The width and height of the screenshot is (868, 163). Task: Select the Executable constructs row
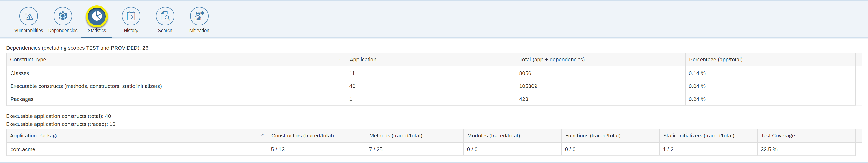[86, 86]
